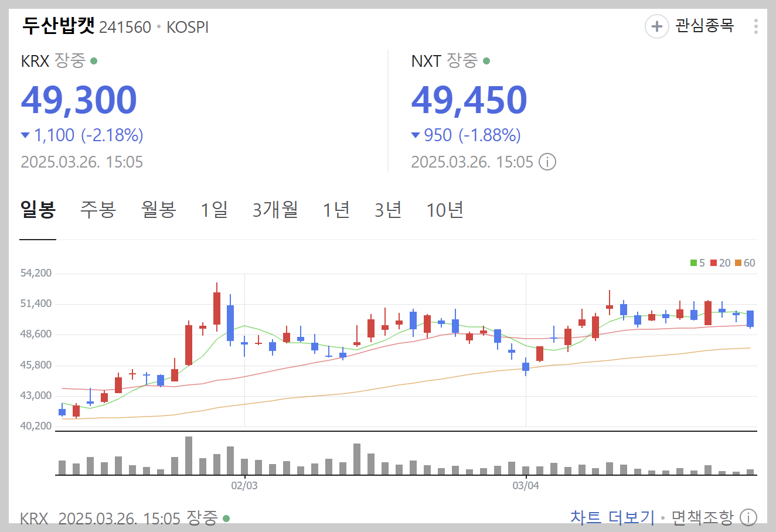Click the stock code 241560

pyautogui.click(x=125, y=27)
